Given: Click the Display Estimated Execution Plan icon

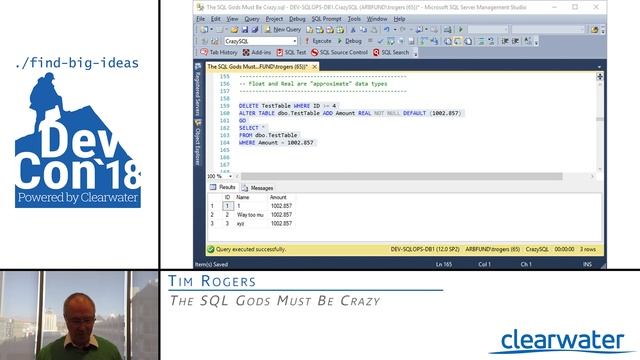Looking at the screenshot, I should [x=391, y=41].
